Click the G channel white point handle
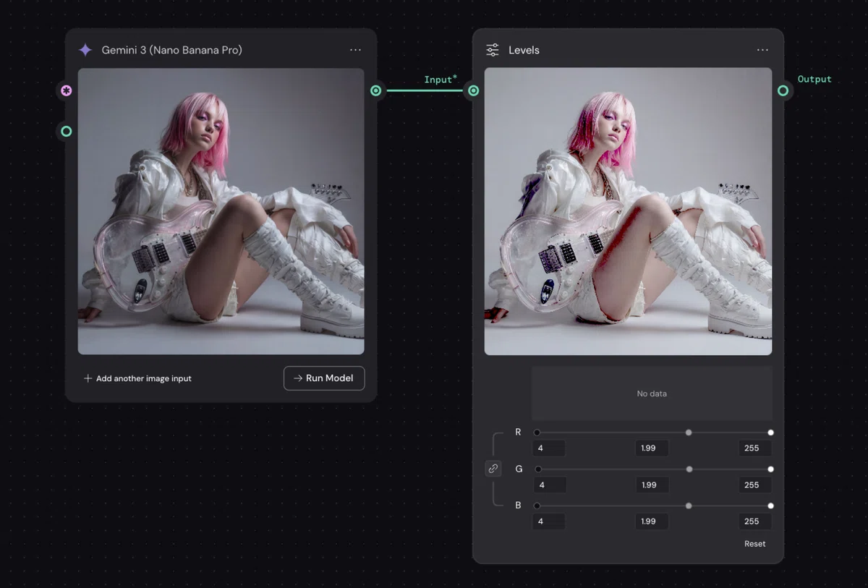 [770, 469]
